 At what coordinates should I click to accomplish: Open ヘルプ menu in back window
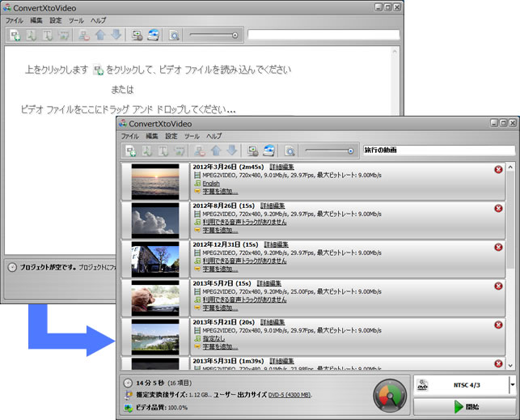[98, 20]
